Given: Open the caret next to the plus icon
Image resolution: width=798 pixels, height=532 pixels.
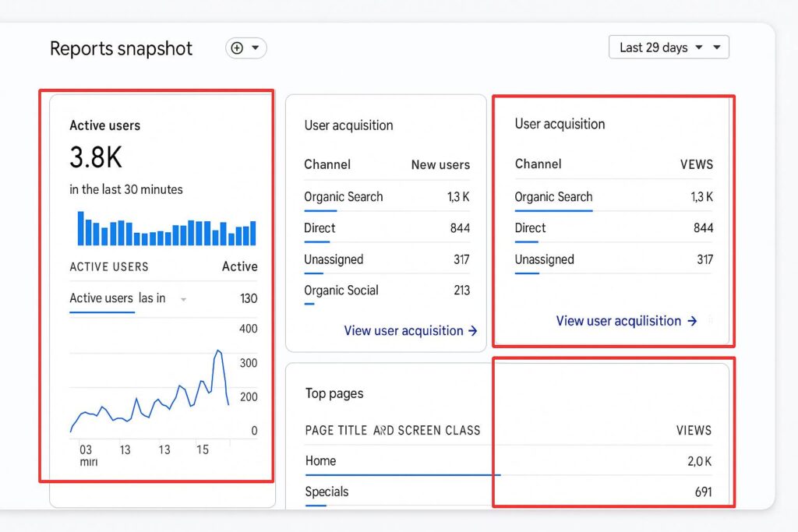Looking at the screenshot, I should 255,48.
